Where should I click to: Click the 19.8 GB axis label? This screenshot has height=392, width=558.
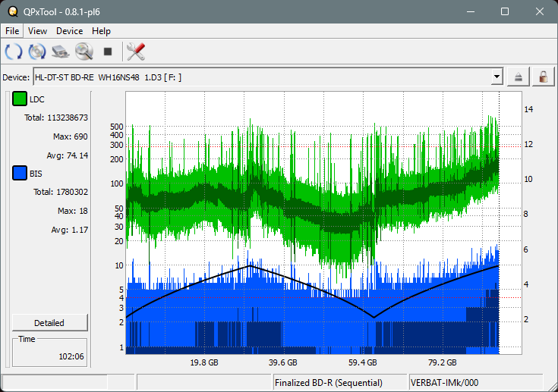click(x=204, y=362)
